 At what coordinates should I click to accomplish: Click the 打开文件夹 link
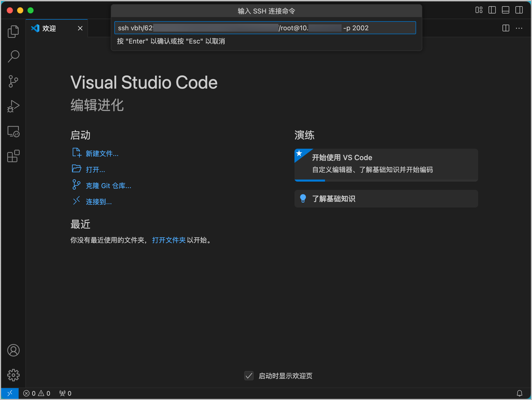coord(169,240)
